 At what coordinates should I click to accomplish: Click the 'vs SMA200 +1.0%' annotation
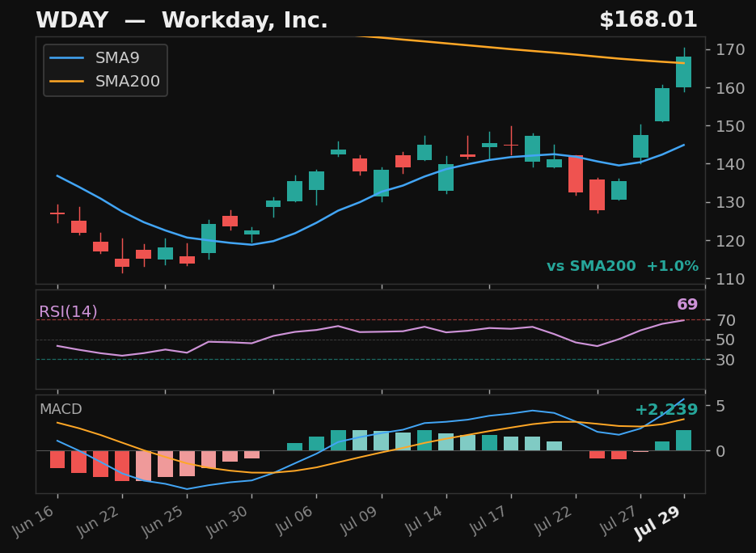[x=622, y=266]
